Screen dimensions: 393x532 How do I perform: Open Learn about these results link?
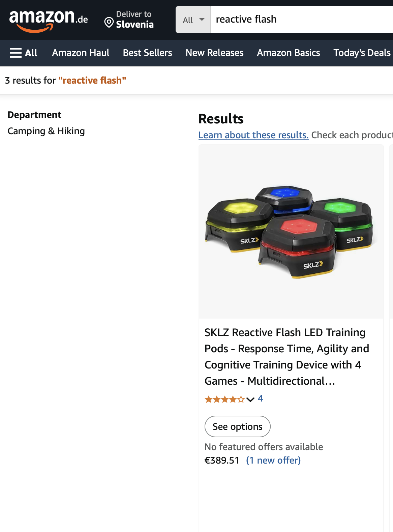(x=253, y=135)
